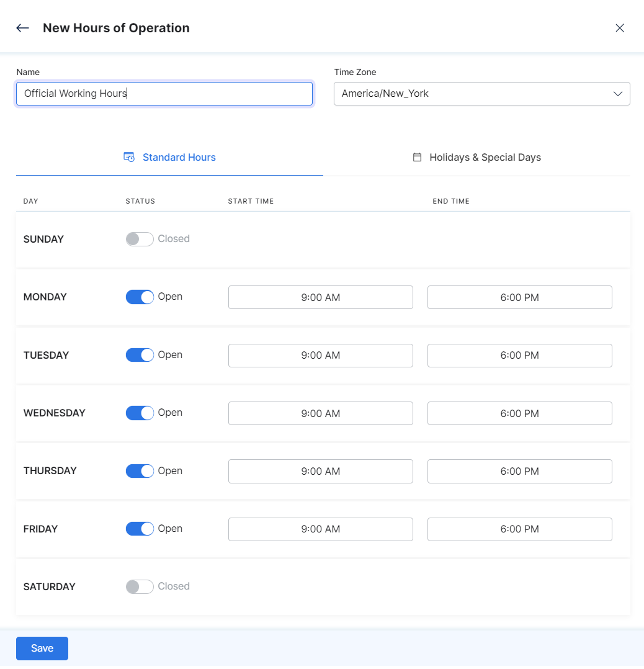
Task: Select Wednesday's 9:00 AM start time
Action: 320,413
